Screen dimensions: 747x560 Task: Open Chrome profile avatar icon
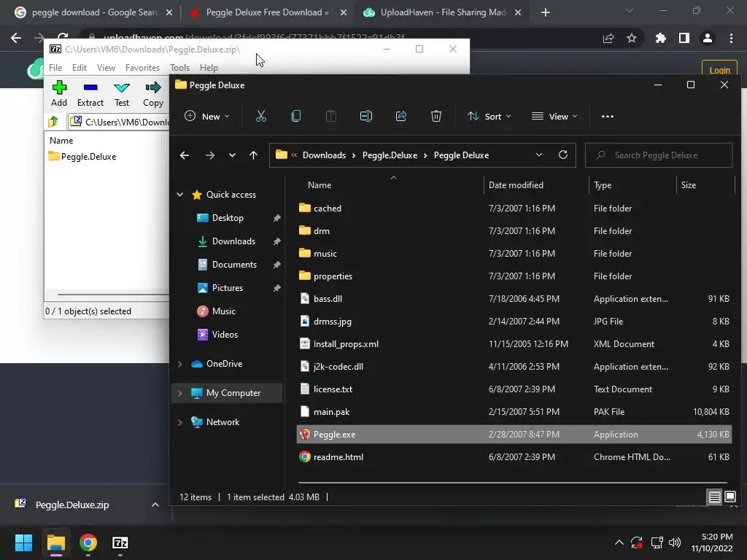pos(708,38)
